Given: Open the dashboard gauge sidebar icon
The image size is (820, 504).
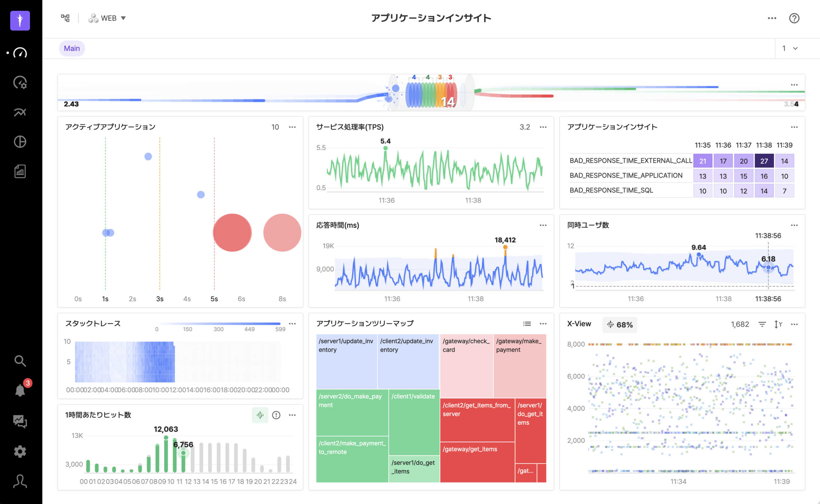Looking at the screenshot, I should [x=20, y=53].
